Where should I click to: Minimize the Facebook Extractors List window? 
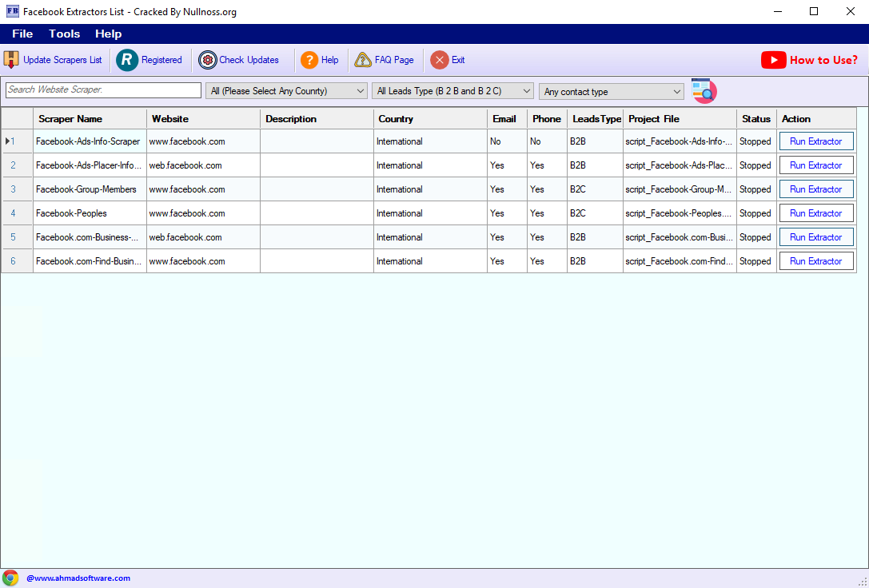(778, 12)
